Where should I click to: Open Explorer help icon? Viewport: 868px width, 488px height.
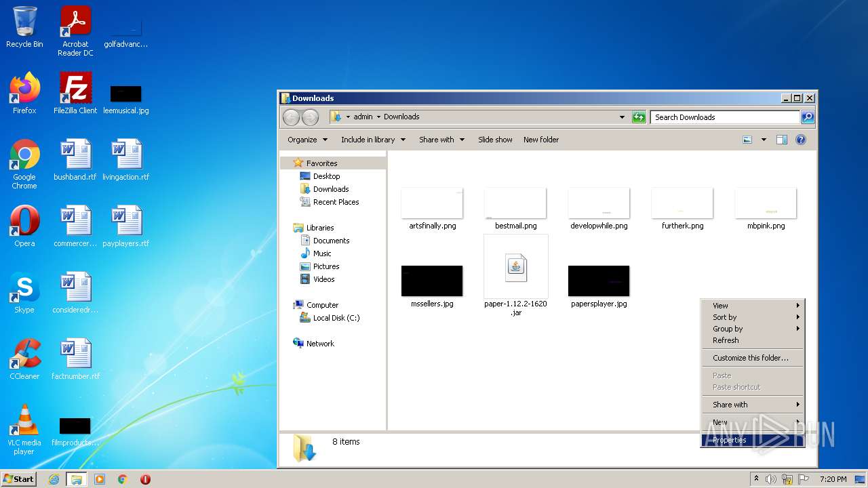(800, 140)
